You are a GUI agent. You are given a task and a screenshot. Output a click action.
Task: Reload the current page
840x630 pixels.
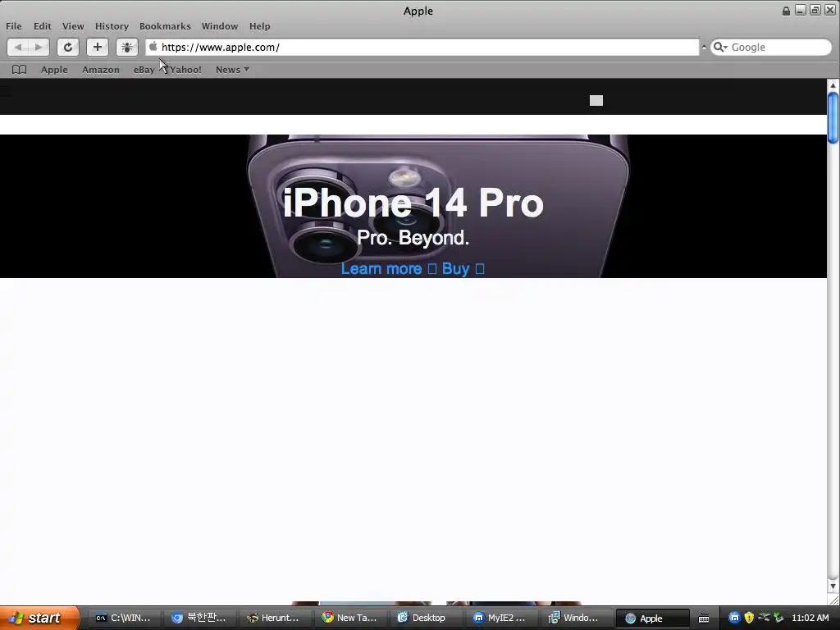68,47
